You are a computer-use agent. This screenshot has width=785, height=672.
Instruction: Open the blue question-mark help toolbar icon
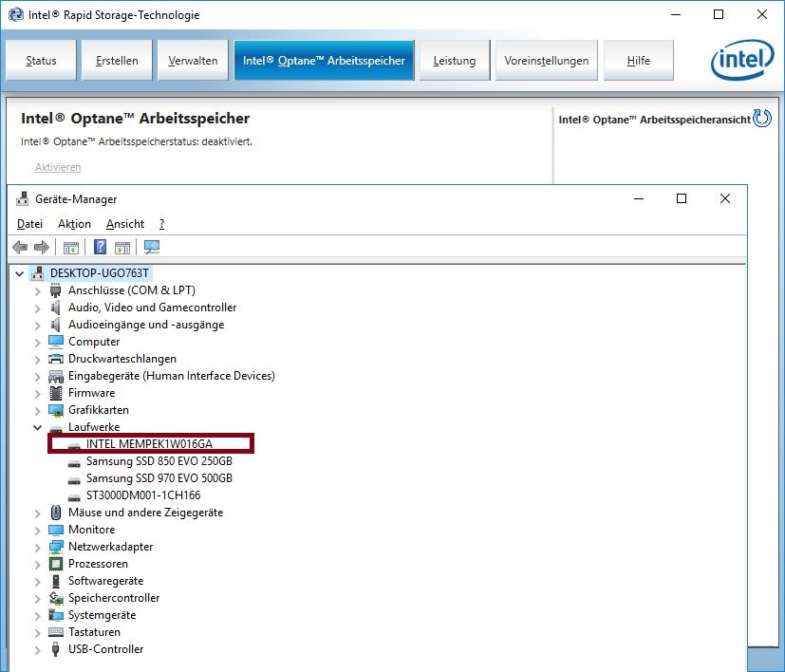[x=100, y=247]
